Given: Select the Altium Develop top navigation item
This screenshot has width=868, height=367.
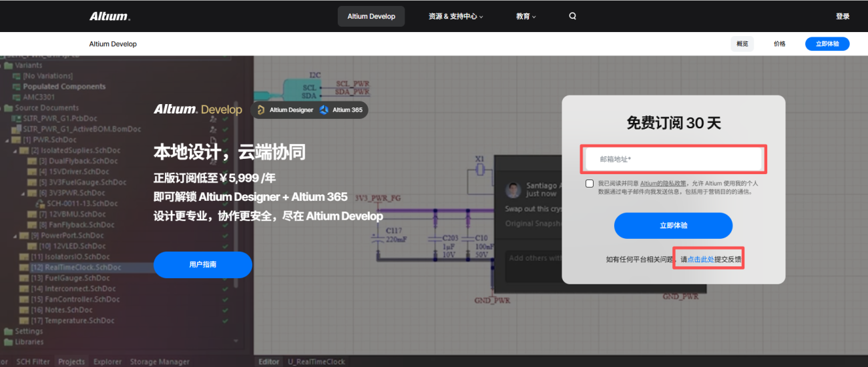Looking at the screenshot, I should [x=371, y=16].
